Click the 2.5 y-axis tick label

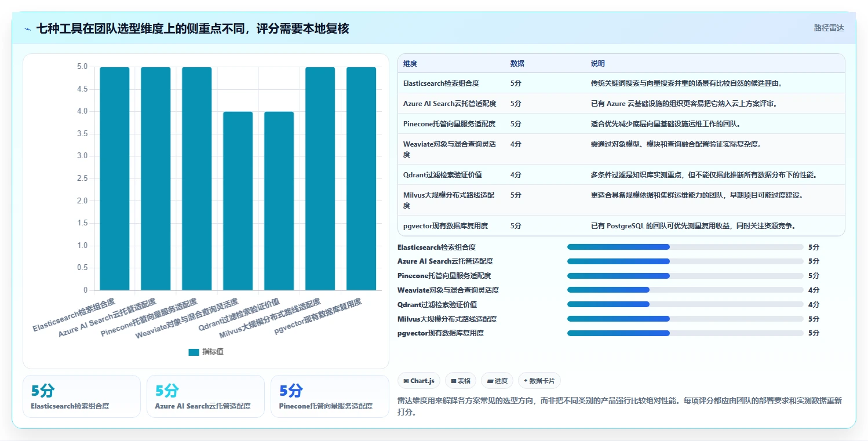coord(82,178)
